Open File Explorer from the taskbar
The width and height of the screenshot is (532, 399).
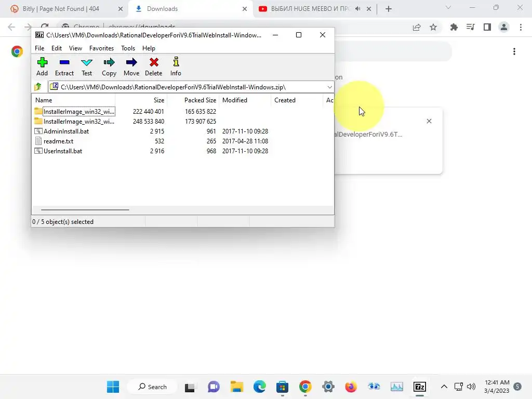coord(236,387)
